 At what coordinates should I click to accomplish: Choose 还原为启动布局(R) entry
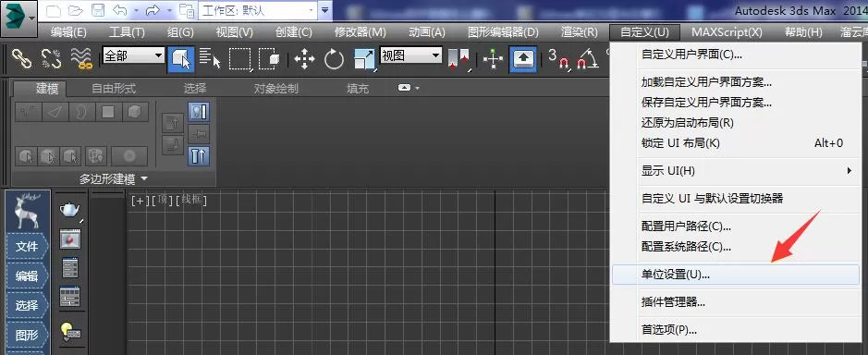pyautogui.click(x=736, y=123)
